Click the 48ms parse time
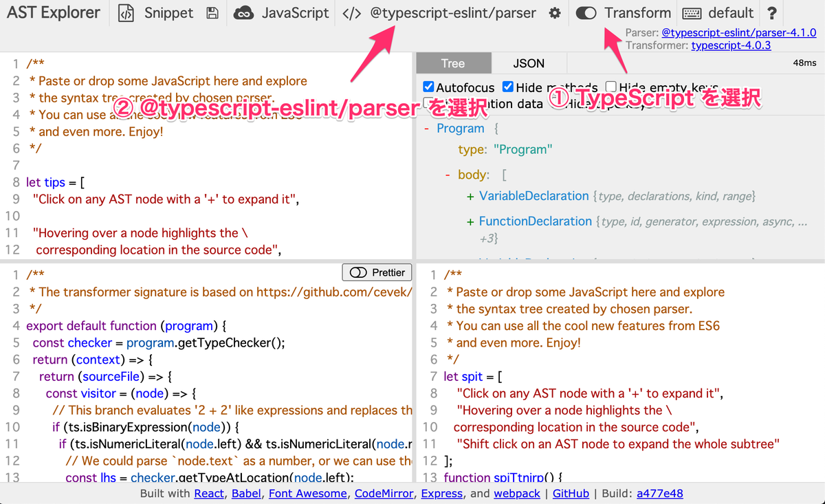825x504 pixels. click(x=804, y=63)
